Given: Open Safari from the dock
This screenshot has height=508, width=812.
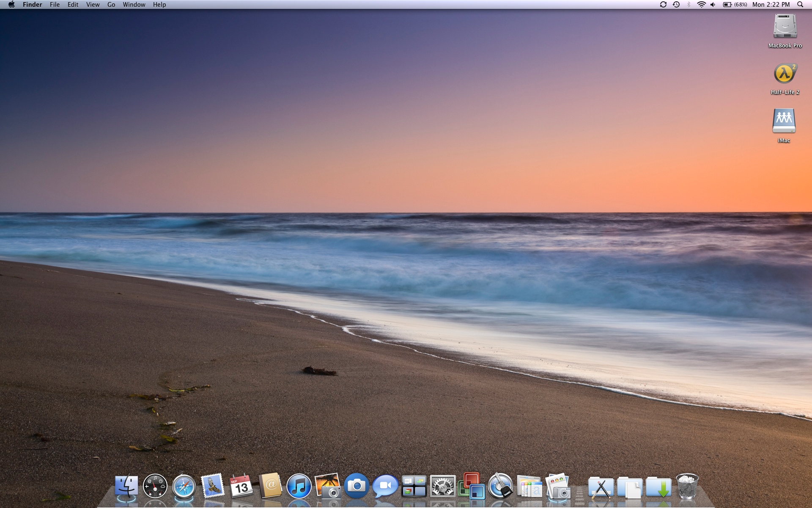Looking at the screenshot, I should [x=184, y=487].
